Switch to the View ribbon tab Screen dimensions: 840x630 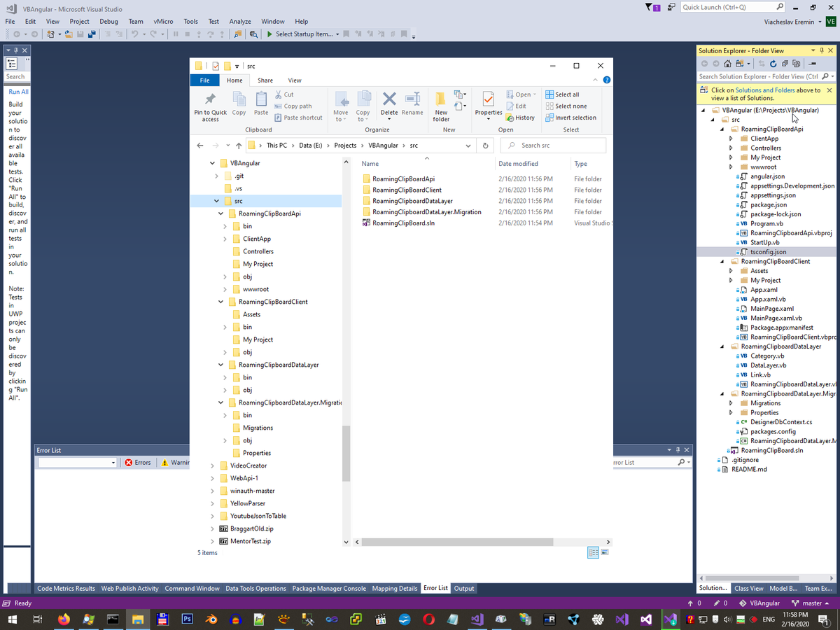point(295,80)
